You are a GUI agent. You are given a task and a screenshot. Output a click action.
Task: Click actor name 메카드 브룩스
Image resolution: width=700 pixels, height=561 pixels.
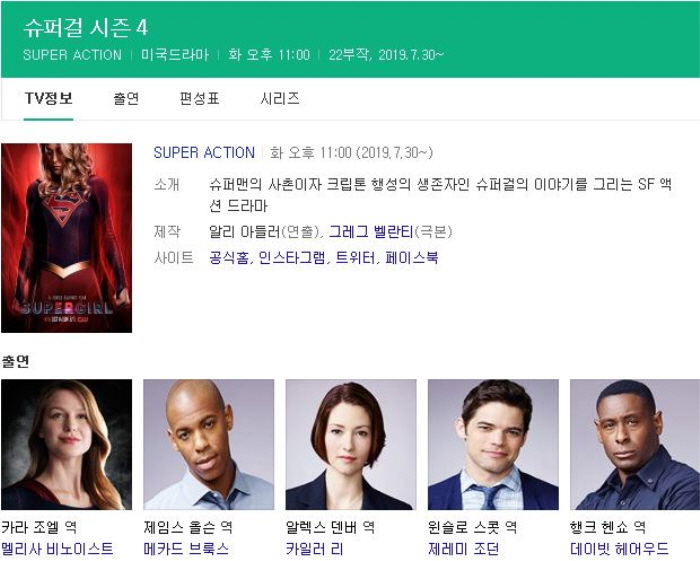pyautogui.click(x=186, y=549)
